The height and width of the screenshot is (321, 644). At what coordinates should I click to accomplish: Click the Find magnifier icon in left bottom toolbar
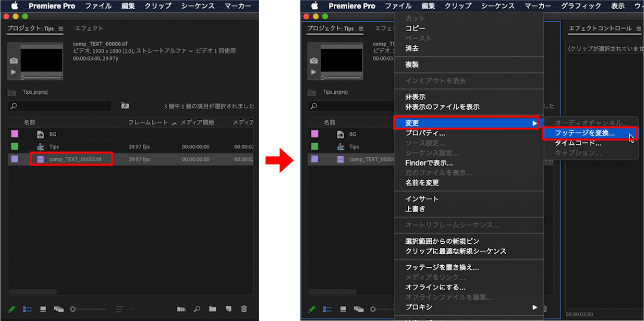pyautogui.click(x=197, y=309)
